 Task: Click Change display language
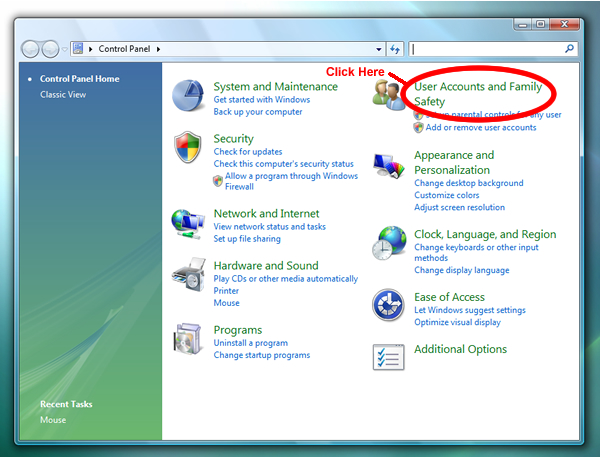[461, 270]
